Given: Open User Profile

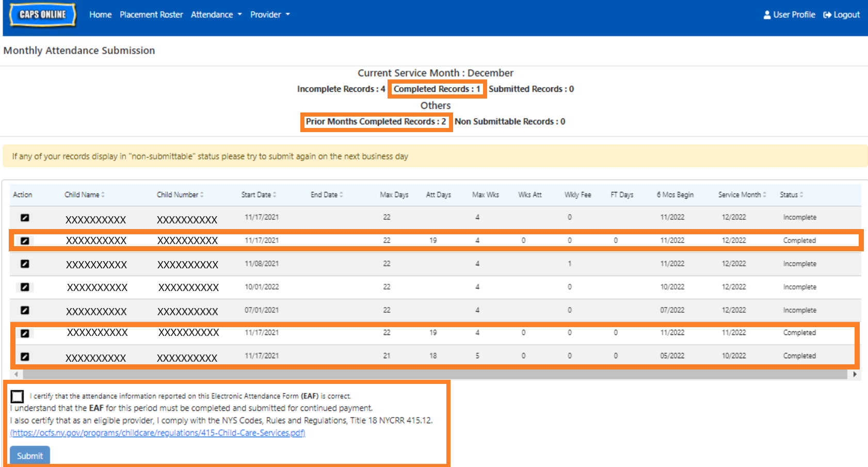Looking at the screenshot, I should (x=789, y=14).
